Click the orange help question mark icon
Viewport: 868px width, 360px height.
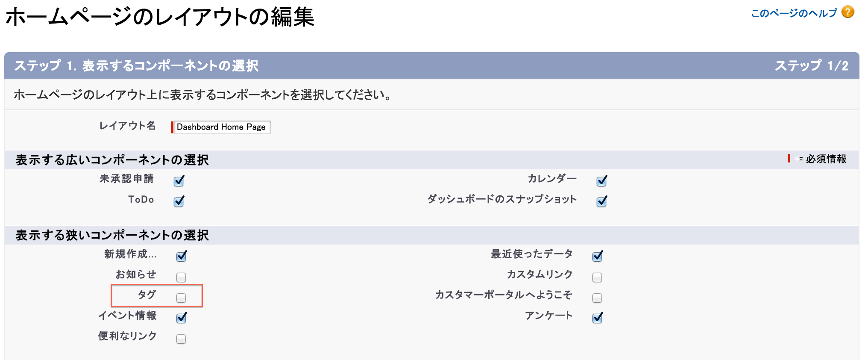[x=847, y=12]
